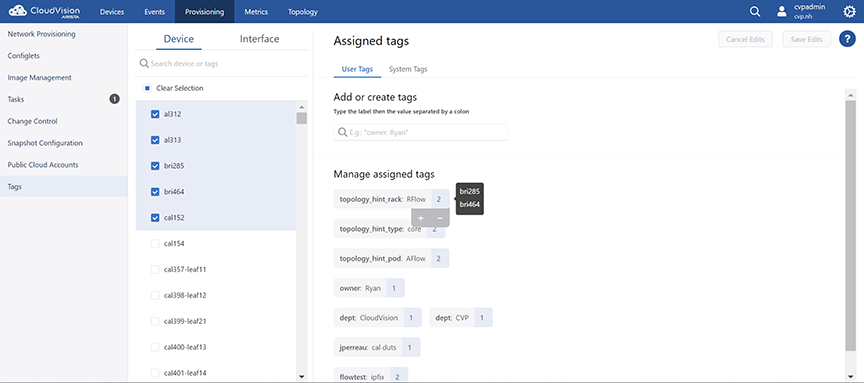Check the cal154 device checkbox
This screenshot has height=383, width=864.
[155, 244]
